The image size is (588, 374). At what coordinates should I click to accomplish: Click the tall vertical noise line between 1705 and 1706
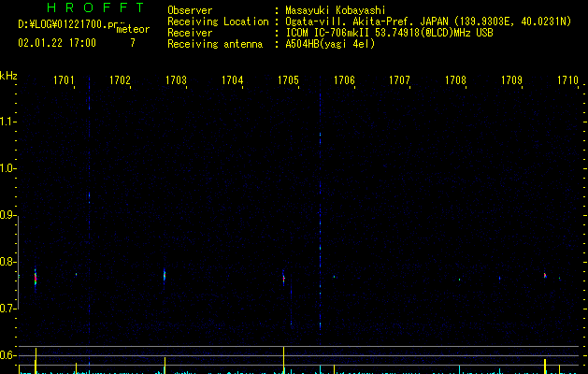[x=320, y=210]
